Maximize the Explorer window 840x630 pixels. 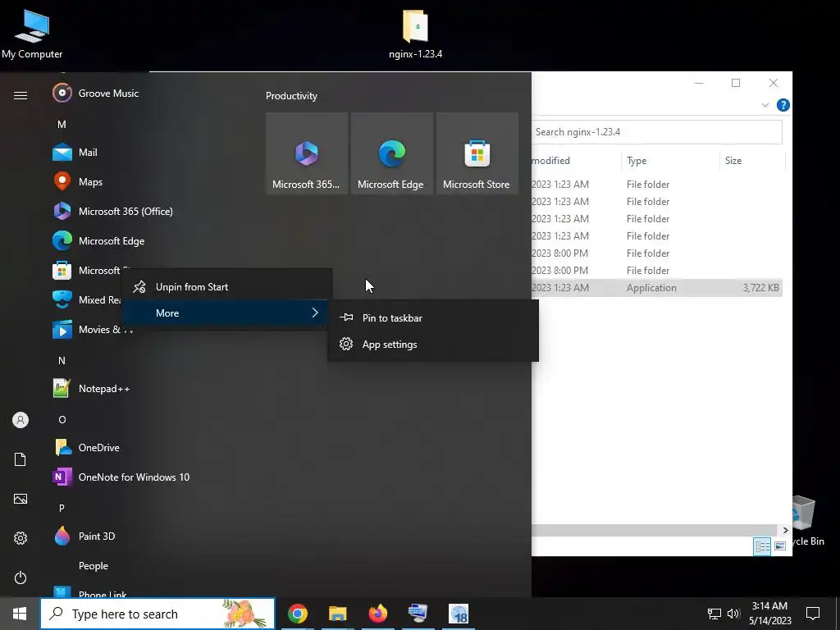736,83
